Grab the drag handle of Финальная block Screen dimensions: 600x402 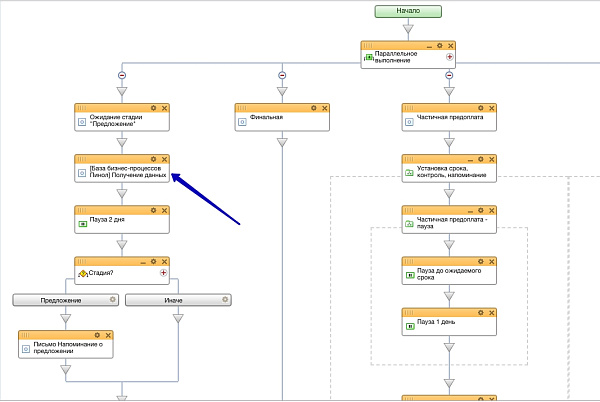click(242, 108)
